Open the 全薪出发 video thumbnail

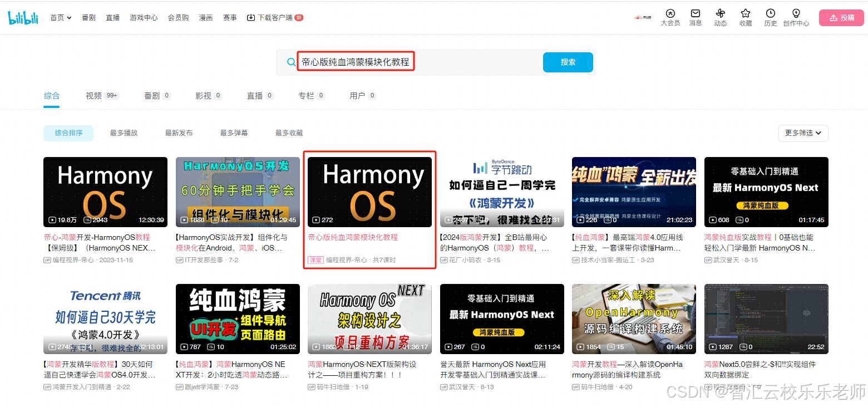(x=634, y=192)
